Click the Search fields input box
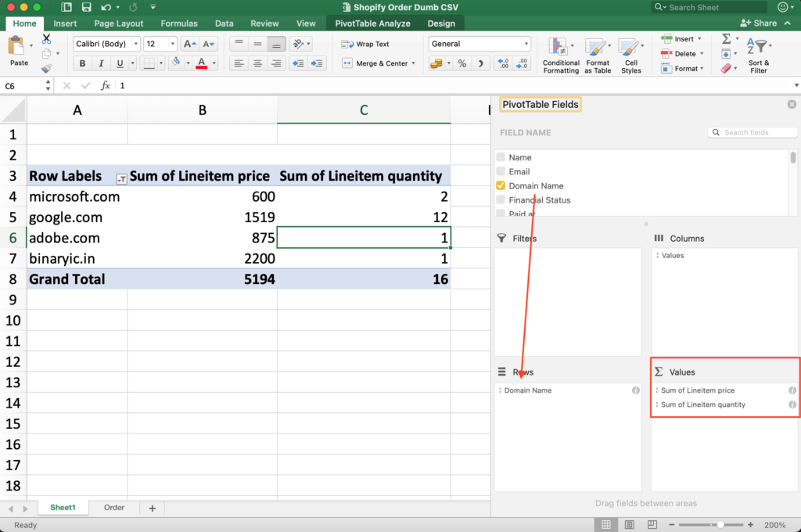 753,131
